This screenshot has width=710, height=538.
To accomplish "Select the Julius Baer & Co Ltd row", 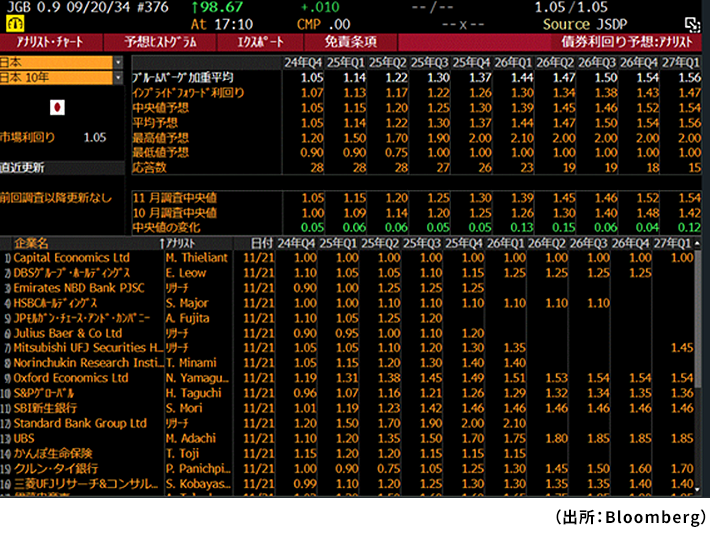I will point(347,333).
